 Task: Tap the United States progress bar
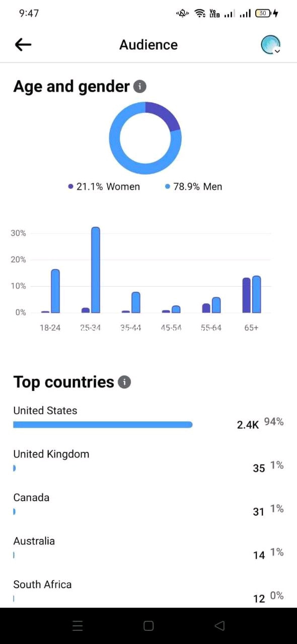(x=103, y=425)
